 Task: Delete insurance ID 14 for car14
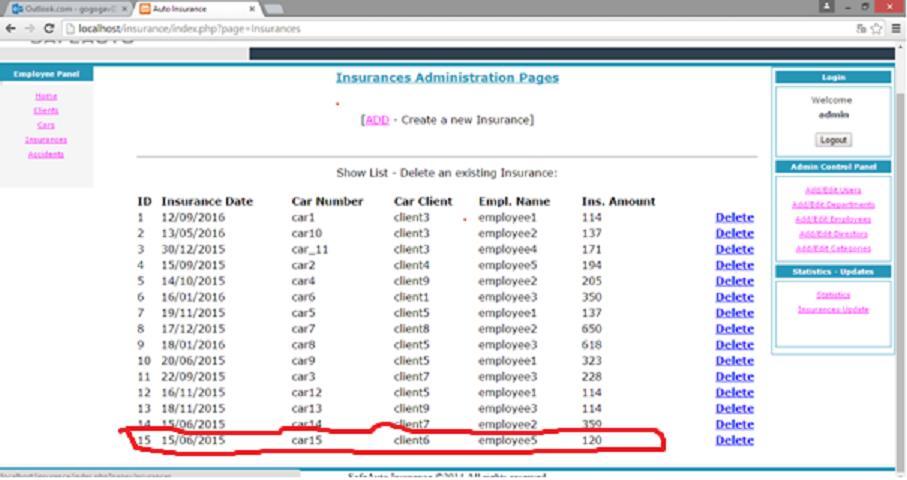[x=735, y=424]
